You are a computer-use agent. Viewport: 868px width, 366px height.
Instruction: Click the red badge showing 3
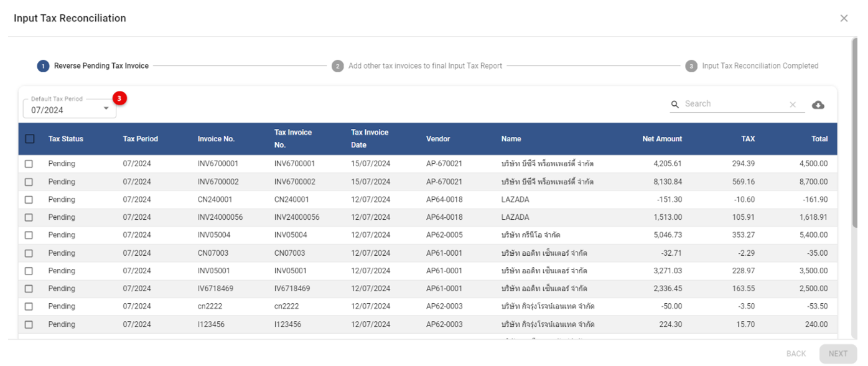pyautogui.click(x=119, y=98)
